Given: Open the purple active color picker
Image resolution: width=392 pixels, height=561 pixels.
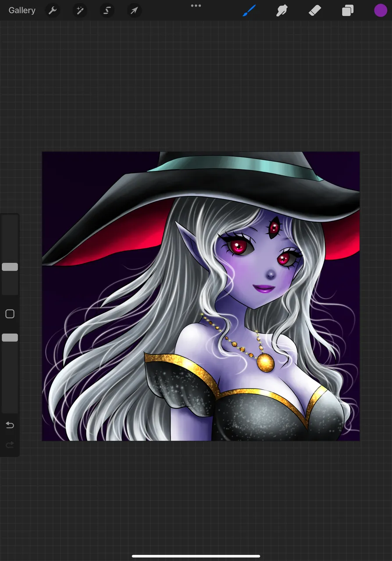Looking at the screenshot, I should 381,11.
